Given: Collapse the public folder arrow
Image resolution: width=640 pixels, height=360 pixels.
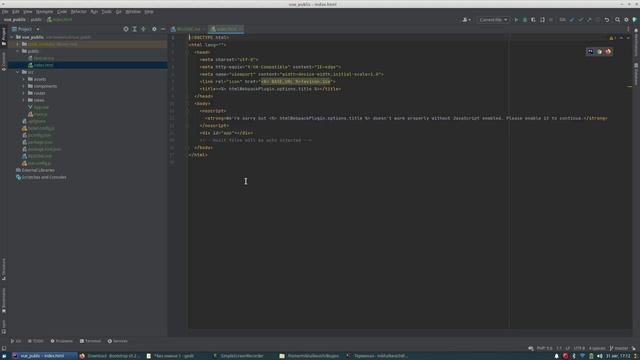Looking at the screenshot, I should [18, 51].
